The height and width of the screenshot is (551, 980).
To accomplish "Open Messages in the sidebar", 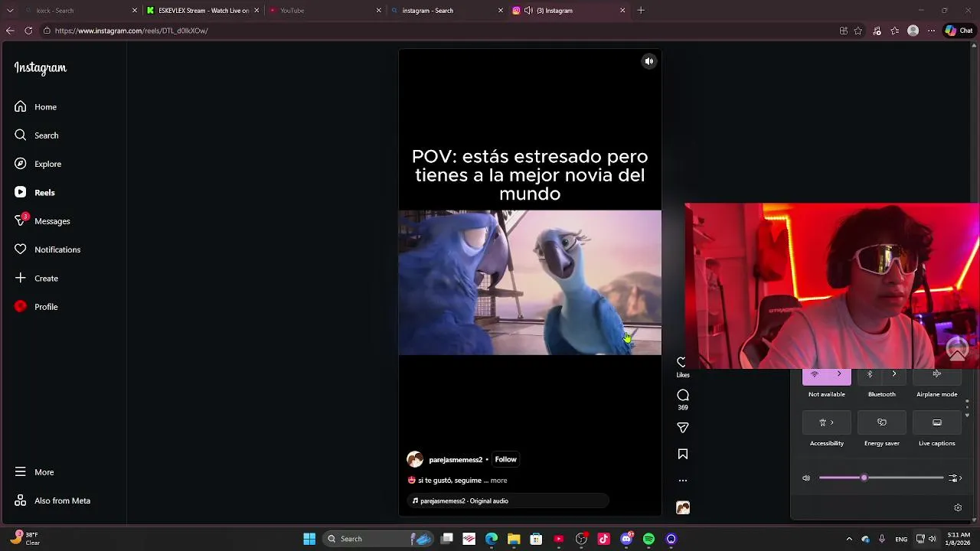I will [42, 221].
